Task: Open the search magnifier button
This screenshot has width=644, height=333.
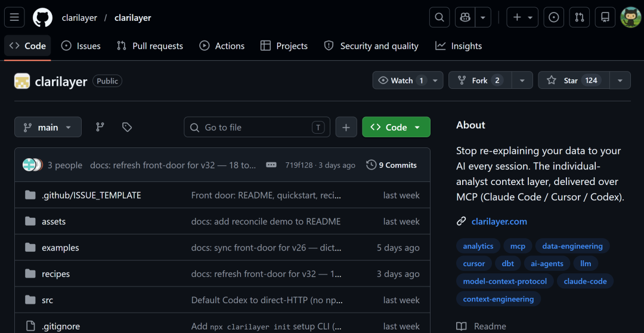Action: point(439,17)
